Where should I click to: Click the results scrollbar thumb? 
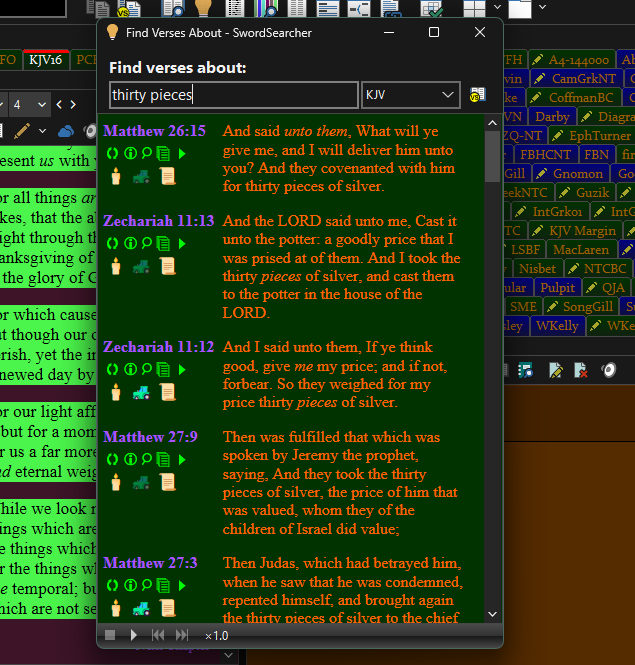(492, 156)
